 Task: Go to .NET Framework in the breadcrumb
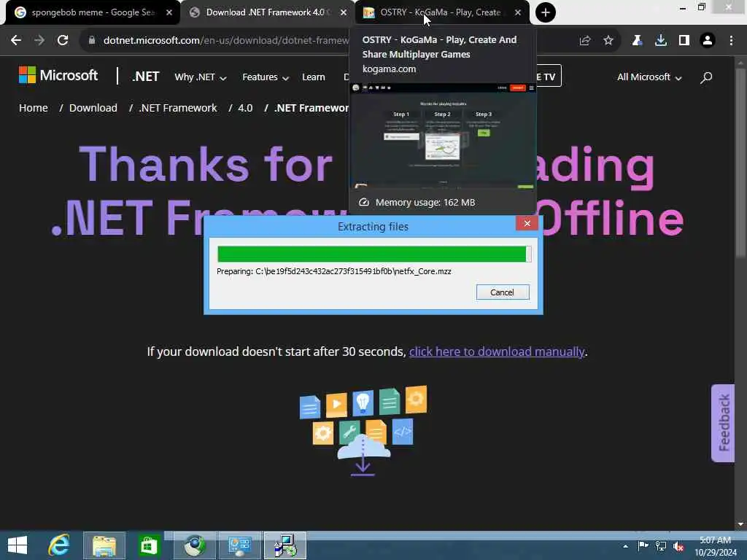[178, 108]
